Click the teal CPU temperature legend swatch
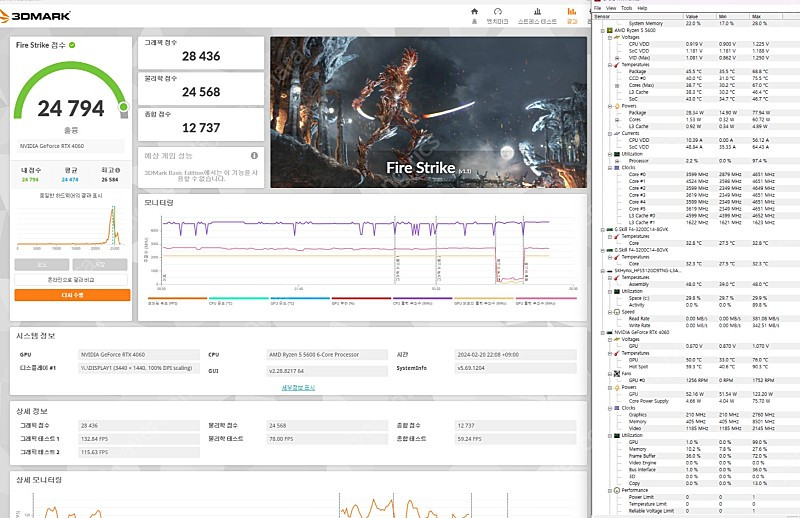 click(x=239, y=298)
